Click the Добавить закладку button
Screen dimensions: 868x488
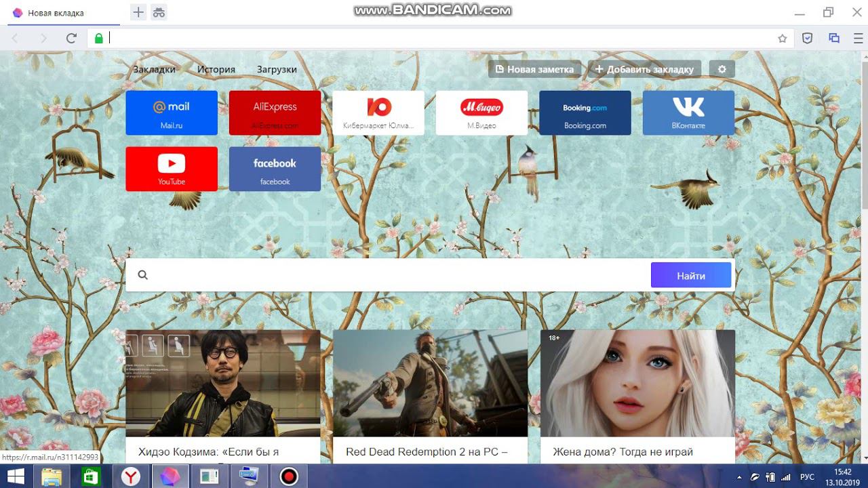tap(644, 69)
